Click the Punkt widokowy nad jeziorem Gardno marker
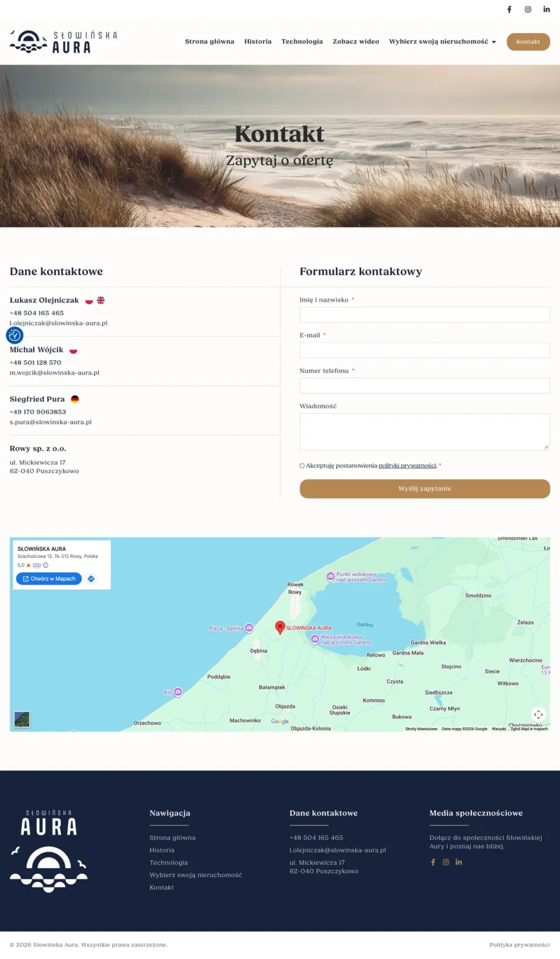This screenshot has height=959, width=560. tap(331, 576)
